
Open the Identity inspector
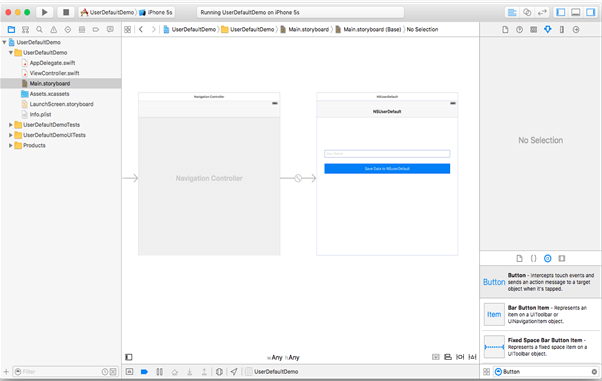pos(534,30)
